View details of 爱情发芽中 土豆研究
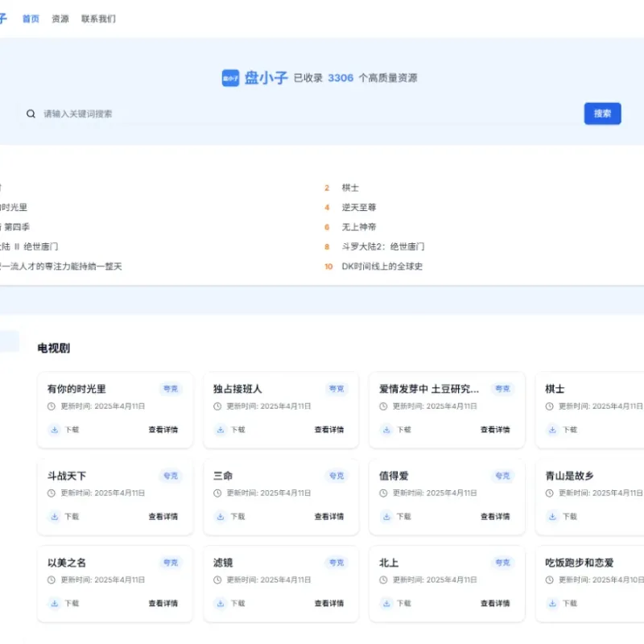Screen dimensions: 644x644 point(495,430)
